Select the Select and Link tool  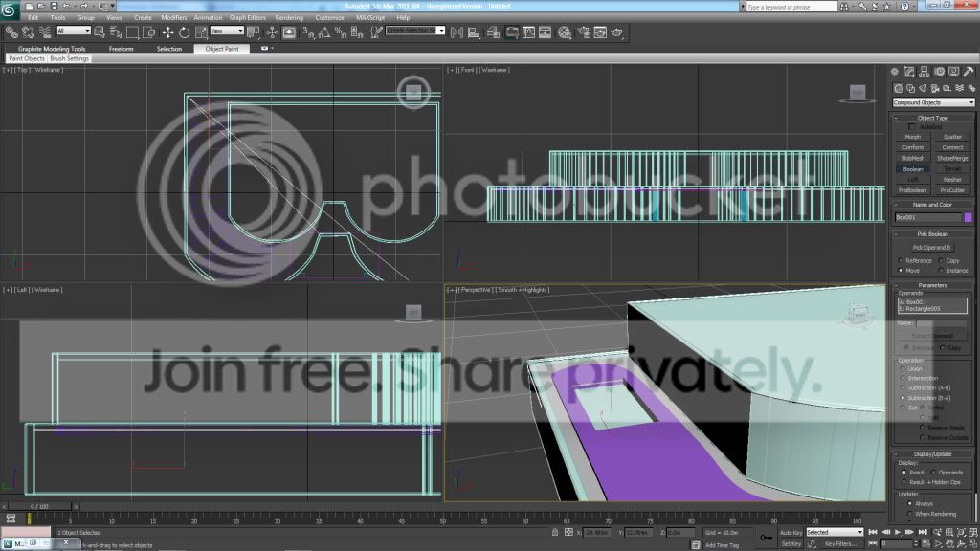coord(11,33)
